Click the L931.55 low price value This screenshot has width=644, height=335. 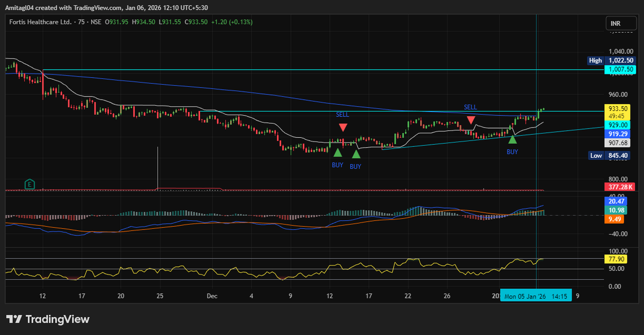coord(170,22)
